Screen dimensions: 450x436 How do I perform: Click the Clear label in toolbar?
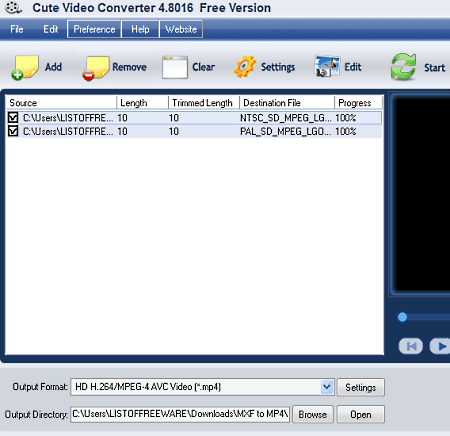(203, 67)
